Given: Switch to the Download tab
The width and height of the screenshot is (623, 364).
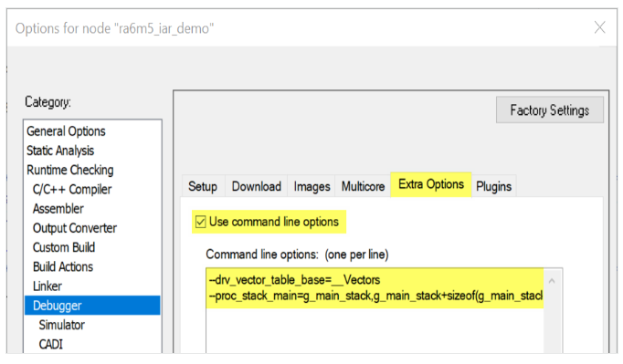Looking at the screenshot, I should pyautogui.click(x=257, y=186).
